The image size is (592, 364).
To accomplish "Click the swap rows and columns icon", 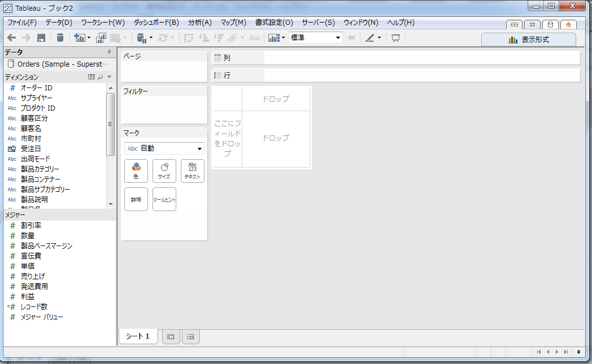I will [189, 38].
